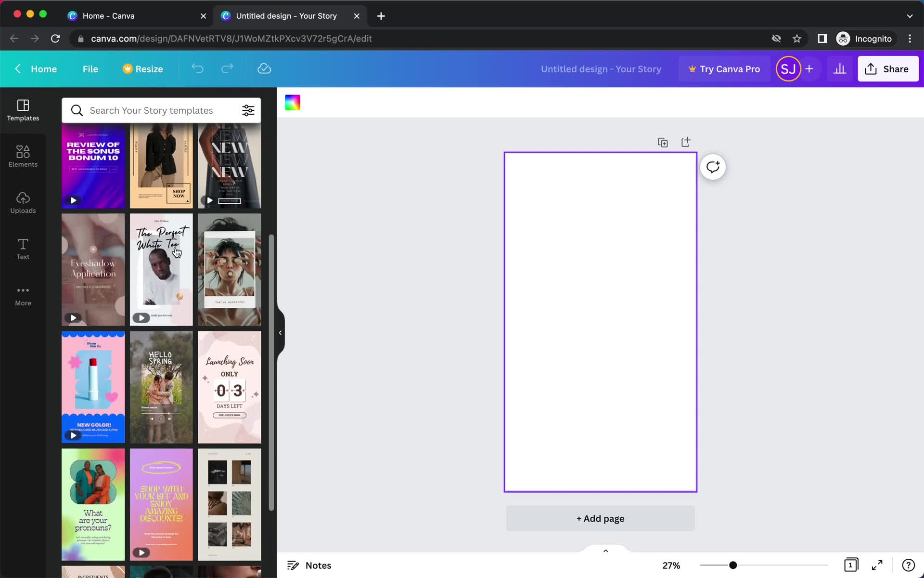
Task: Reload the browser page
Action: point(55,39)
